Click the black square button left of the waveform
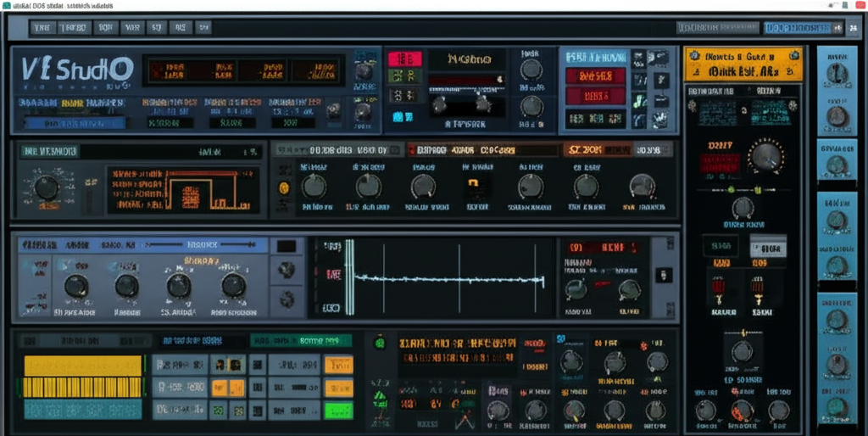The height and width of the screenshot is (436, 868). (x=287, y=247)
